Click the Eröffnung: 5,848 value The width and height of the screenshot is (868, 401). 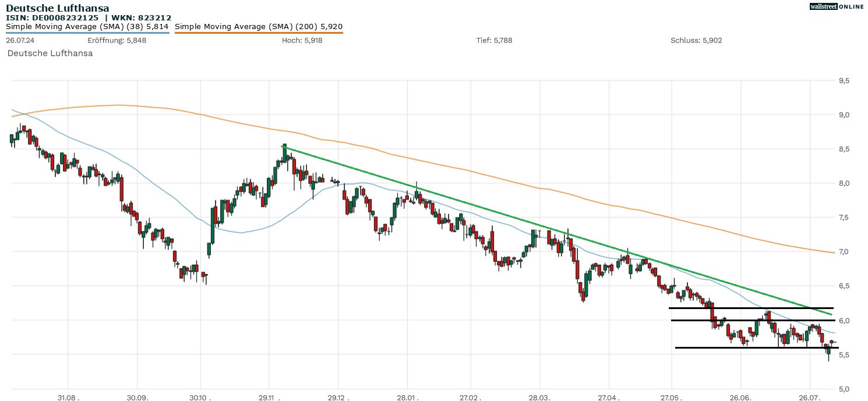pos(117,40)
